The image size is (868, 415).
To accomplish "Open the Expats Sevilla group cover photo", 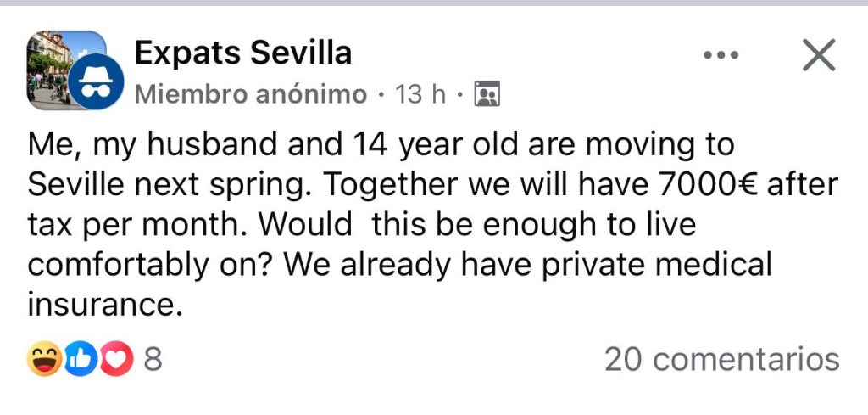I will coord(53,58).
